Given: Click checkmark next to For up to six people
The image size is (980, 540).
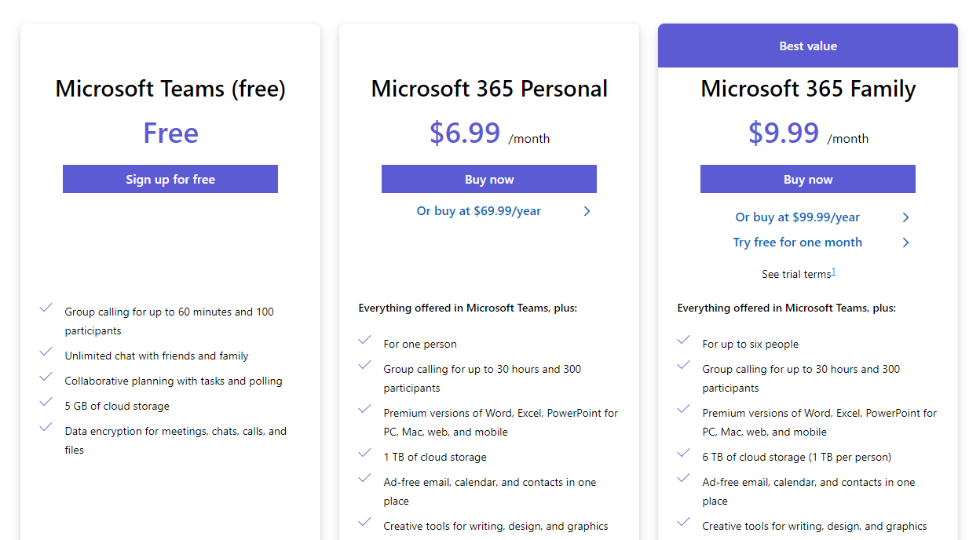Looking at the screenshot, I should [x=684, y=341].
